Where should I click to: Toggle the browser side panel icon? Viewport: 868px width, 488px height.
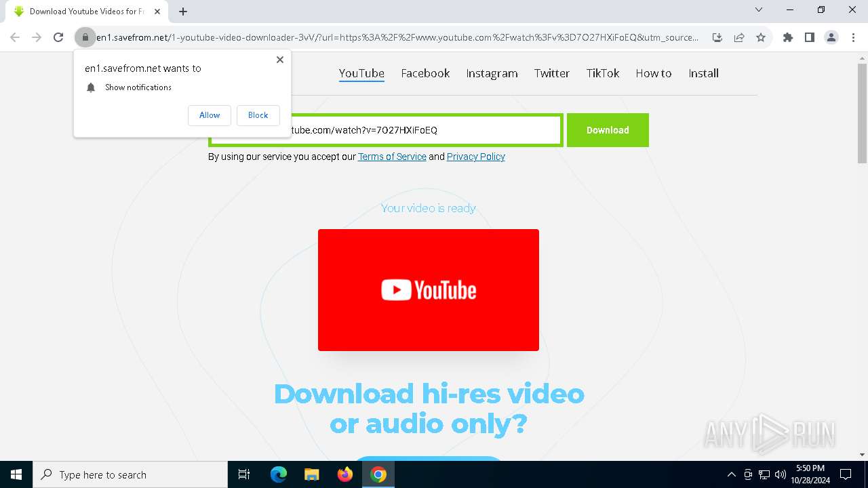pyautogui.click(x=810, y=37)
